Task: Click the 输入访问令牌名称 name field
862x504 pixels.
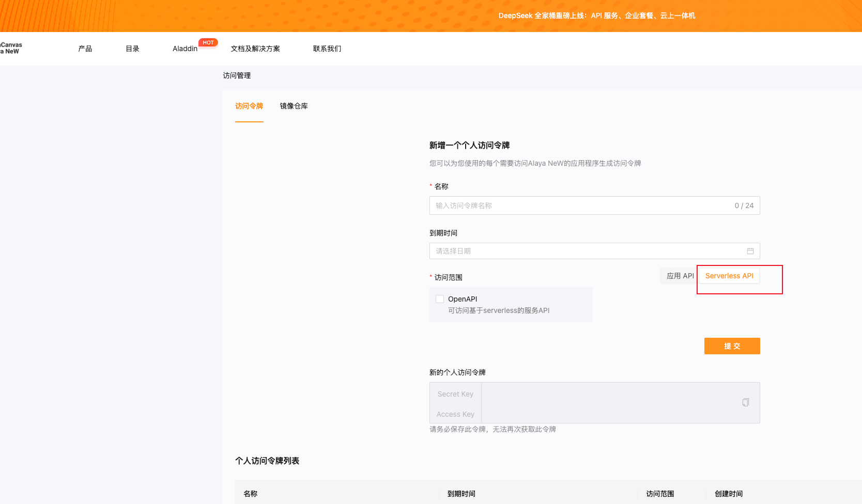Action: (579, 206)
